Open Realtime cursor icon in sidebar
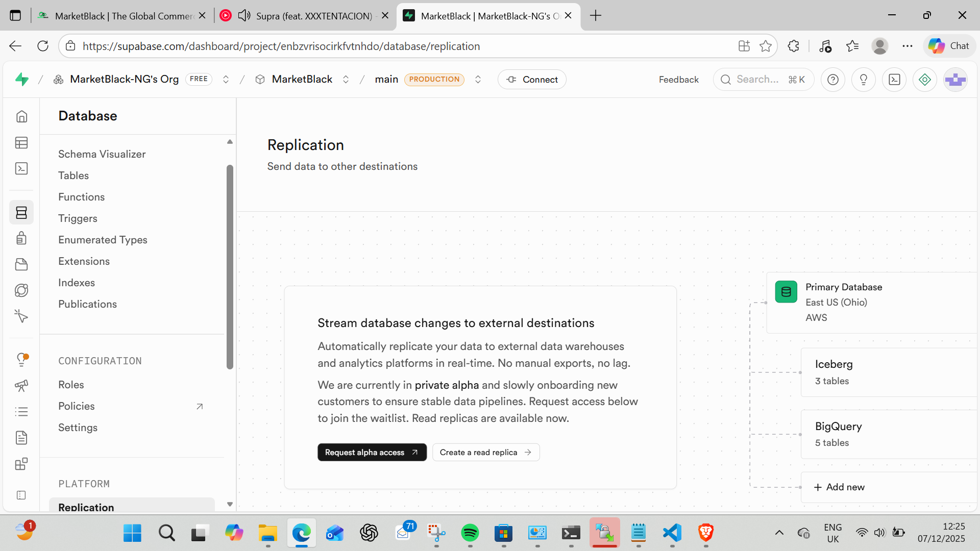Screen dimensions: 980x551 click(21, 316)
